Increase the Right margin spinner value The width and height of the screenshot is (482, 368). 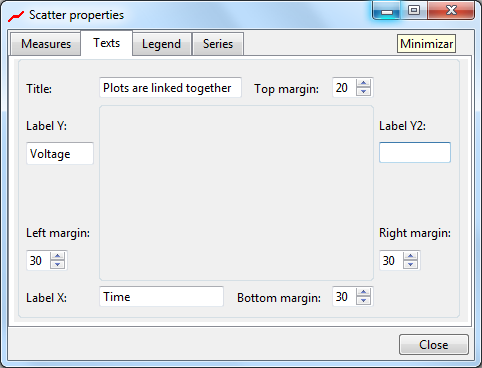410,256
